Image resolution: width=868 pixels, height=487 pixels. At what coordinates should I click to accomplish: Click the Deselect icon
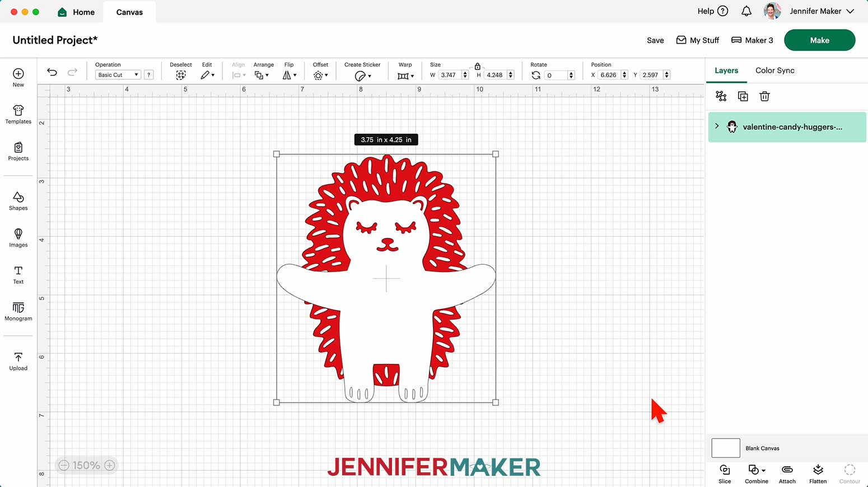point(181,75)
